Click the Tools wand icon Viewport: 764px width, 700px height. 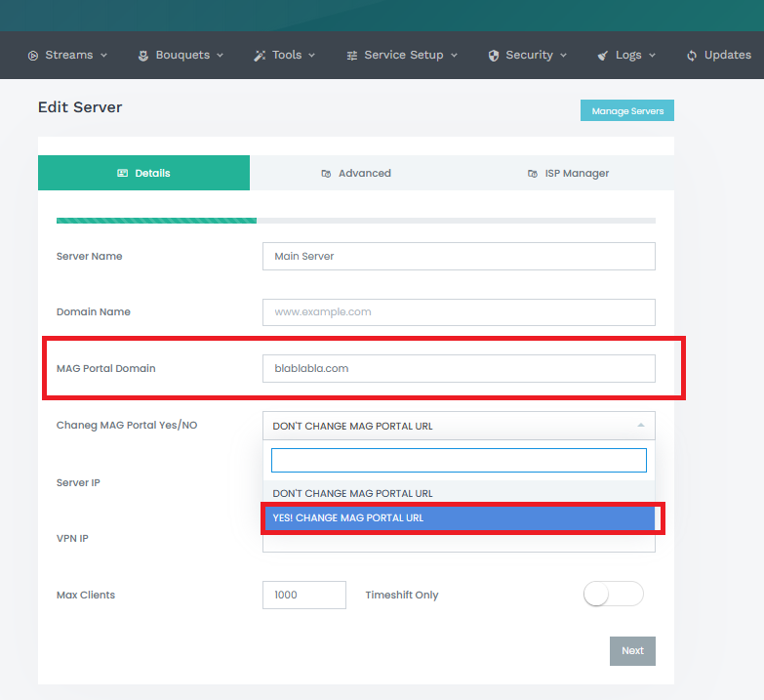point(260,56)
